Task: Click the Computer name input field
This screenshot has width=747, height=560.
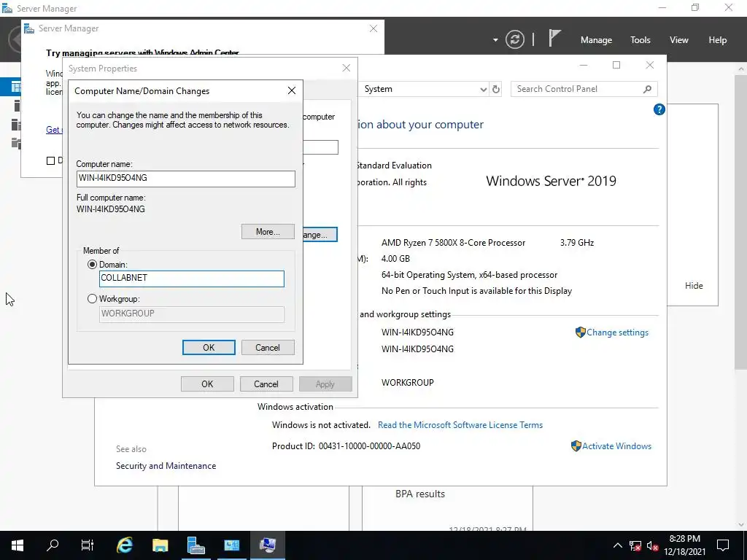Action: coord(186,179)
